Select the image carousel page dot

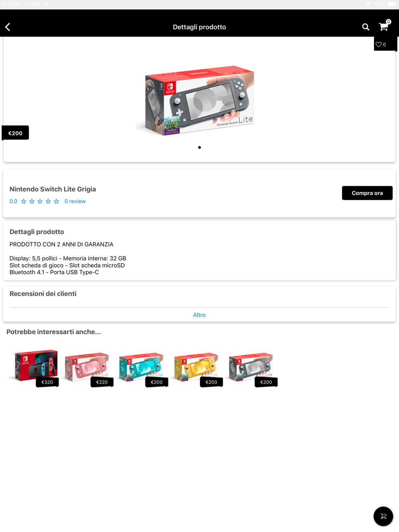tap(199, 148)
